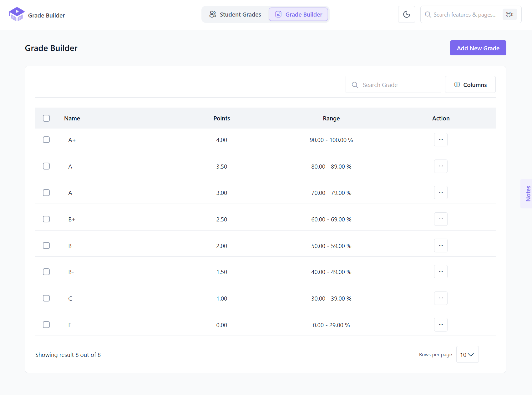Click the magnifier icon in Search Grade

(355, 85)
